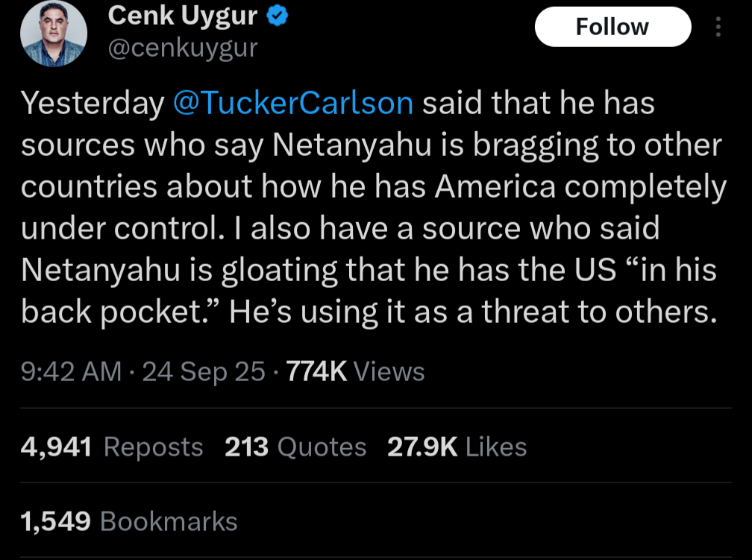
Task: Click the word Views beside 774K
Action: (x=389, y=371)
